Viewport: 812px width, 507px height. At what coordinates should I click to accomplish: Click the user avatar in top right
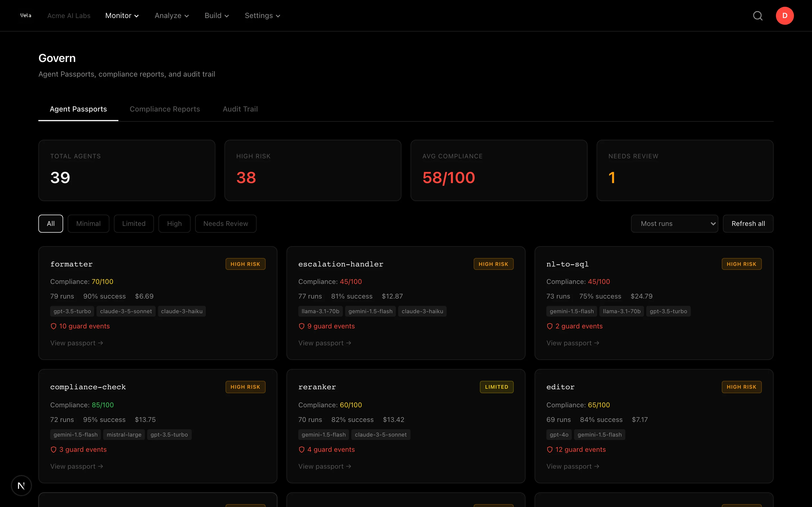coord(785,15)
